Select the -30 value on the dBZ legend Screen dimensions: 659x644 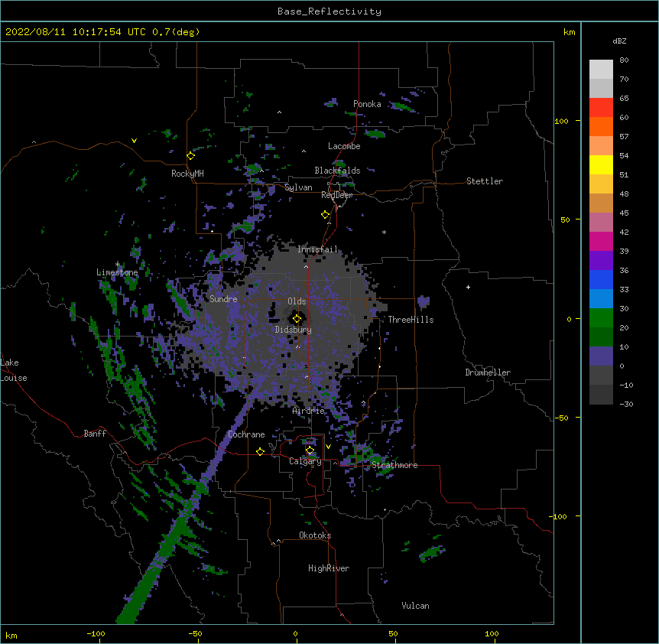click(x=626, y=404)
